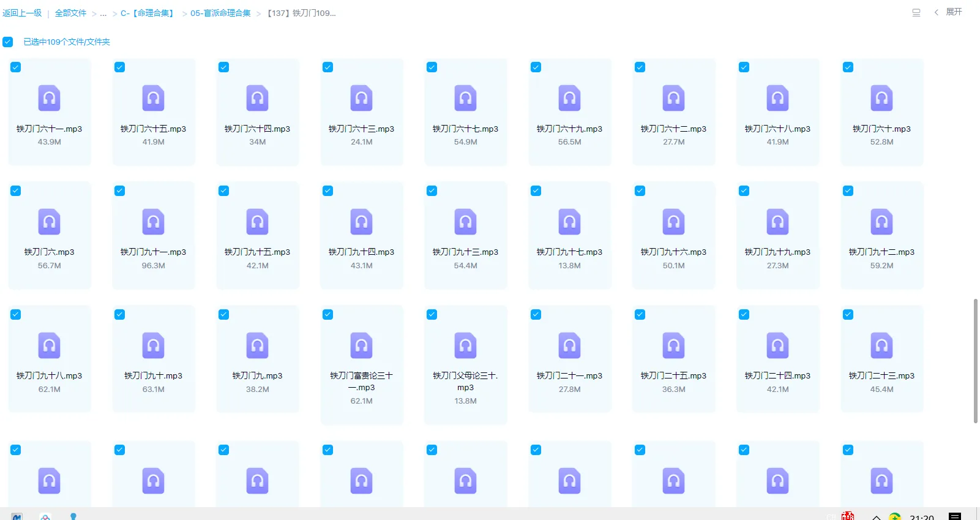Open audio file 铁刀门六.mp3 icon

(x=50, y=222)
